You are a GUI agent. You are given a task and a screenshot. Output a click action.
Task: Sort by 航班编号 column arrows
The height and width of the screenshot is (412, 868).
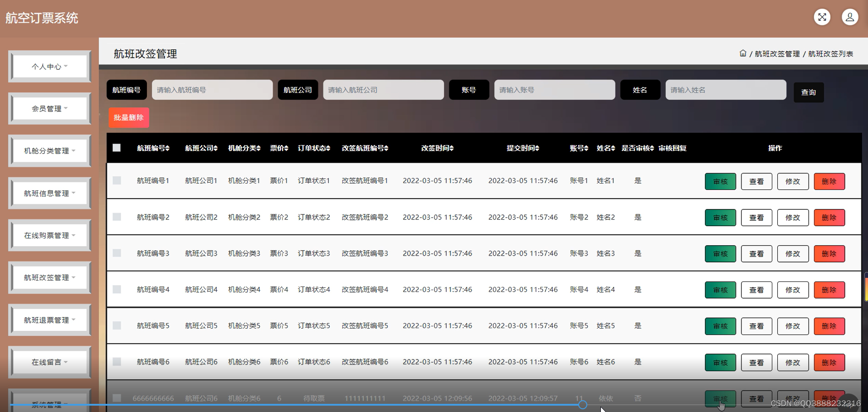(167, 148)
